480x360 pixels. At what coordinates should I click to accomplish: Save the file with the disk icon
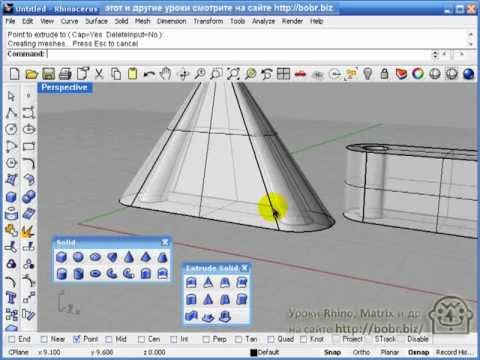48,74
